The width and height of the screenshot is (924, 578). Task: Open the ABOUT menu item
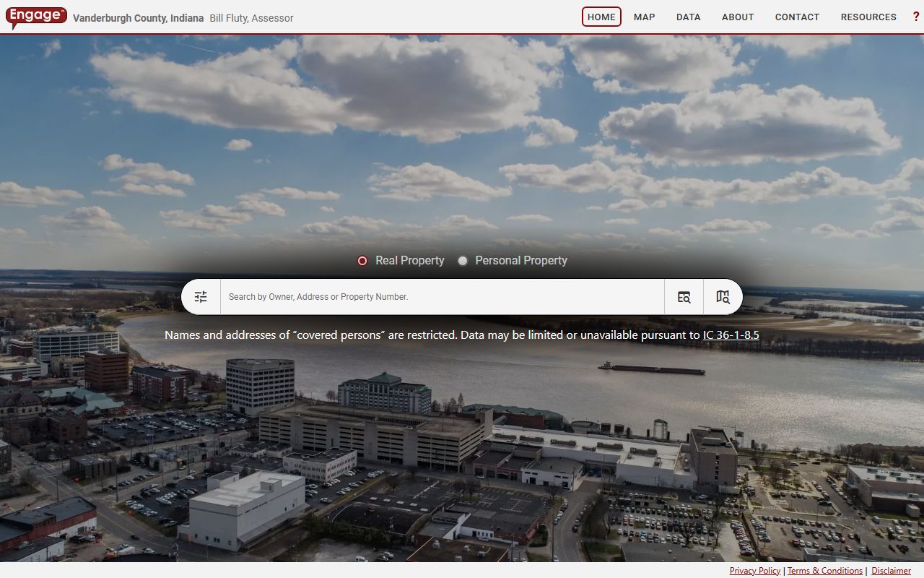(x=738, y=17)
